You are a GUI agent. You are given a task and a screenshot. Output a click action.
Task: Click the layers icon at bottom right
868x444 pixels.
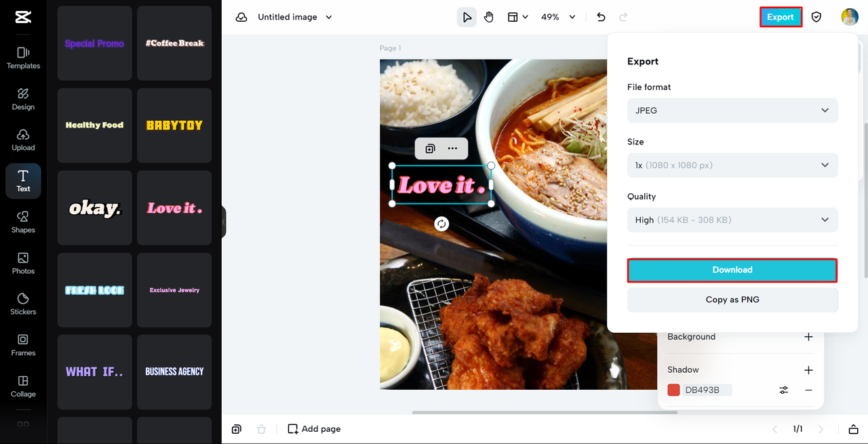[x=853, y=429]
